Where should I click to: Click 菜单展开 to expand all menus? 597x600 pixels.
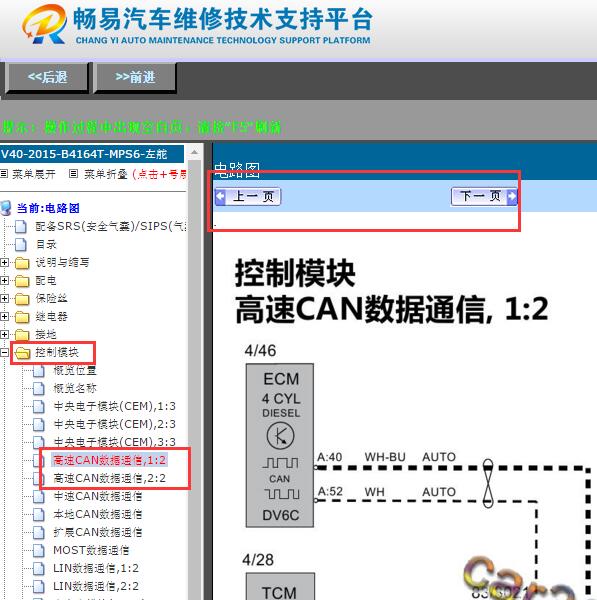point(34,174)
